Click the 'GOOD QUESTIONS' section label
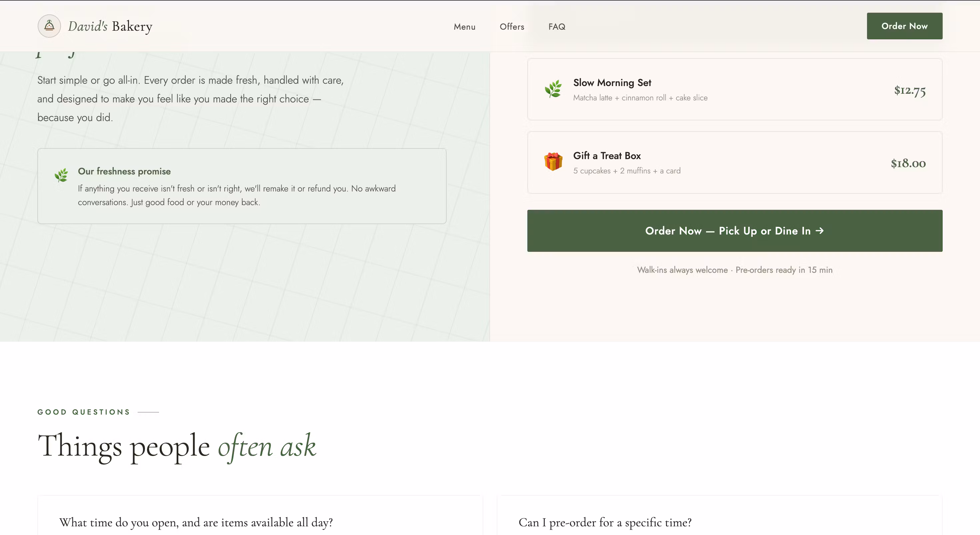 point(84,412)
